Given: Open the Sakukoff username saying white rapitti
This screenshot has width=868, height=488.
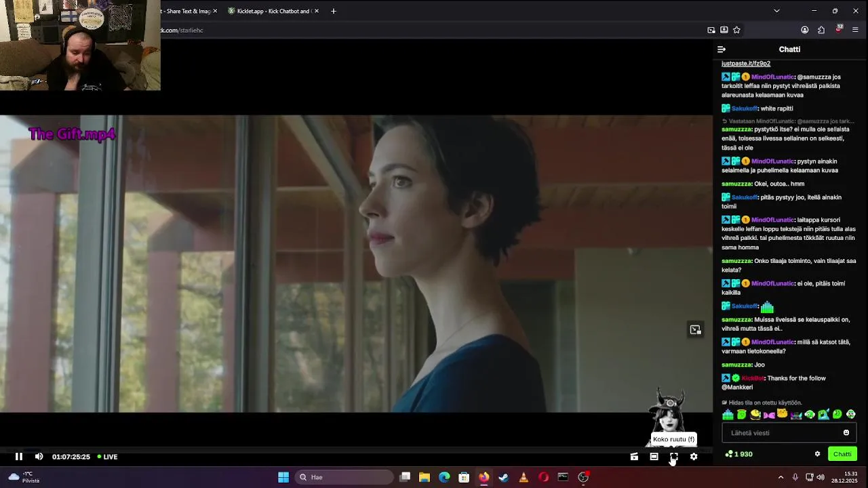Looking at the screenshot, I should coord(745,108).
